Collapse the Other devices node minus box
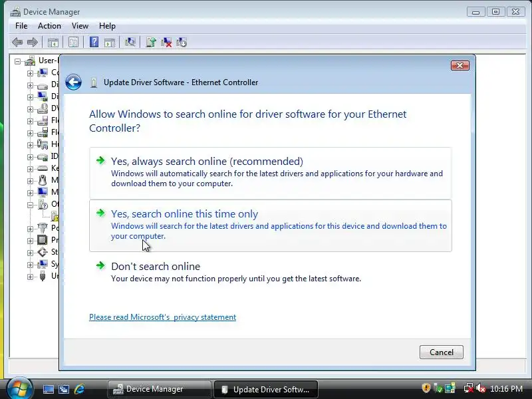 (30, 205)
